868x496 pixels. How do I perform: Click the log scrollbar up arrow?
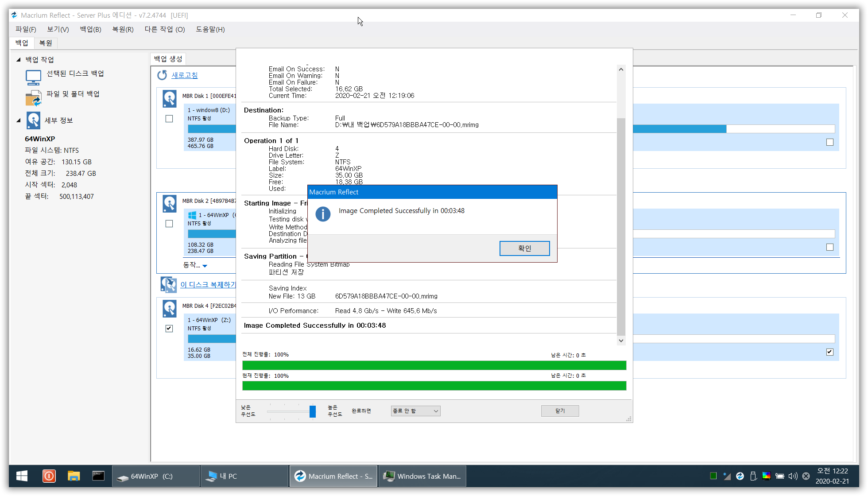click(x=621, y=69)
